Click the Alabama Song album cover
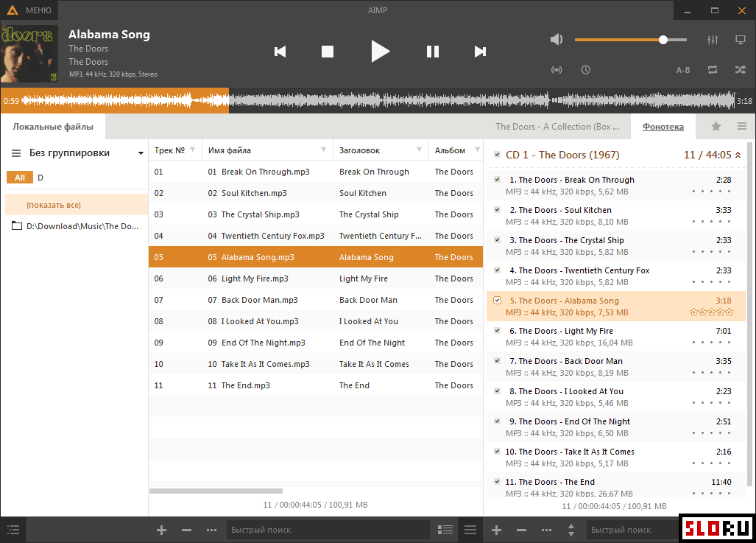 (x=29, y=54)
